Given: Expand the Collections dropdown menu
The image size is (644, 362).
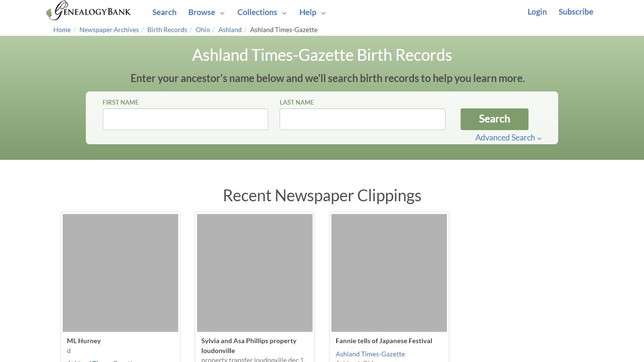Looking at the screenshot, I should click(262, 12).
